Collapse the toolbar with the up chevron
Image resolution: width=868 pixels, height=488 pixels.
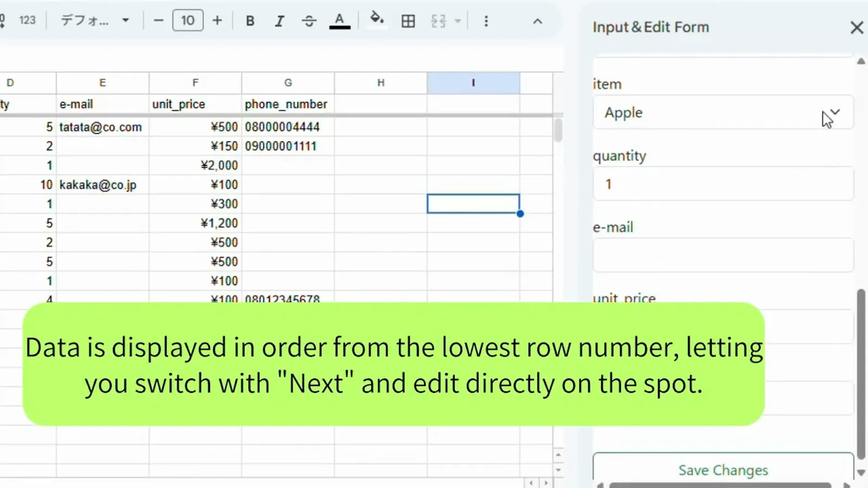[538, 21]
